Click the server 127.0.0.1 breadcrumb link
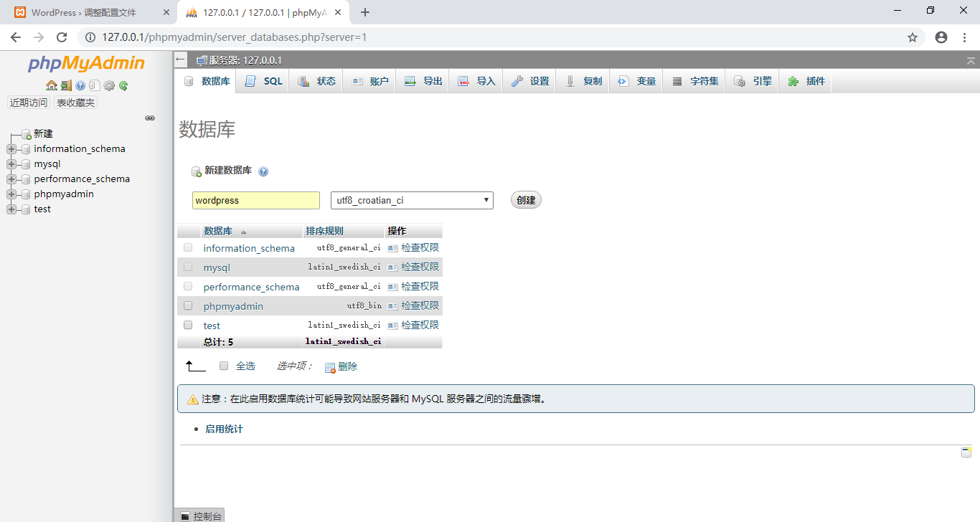This screenshot has height=522, width=980. point(245,60)
